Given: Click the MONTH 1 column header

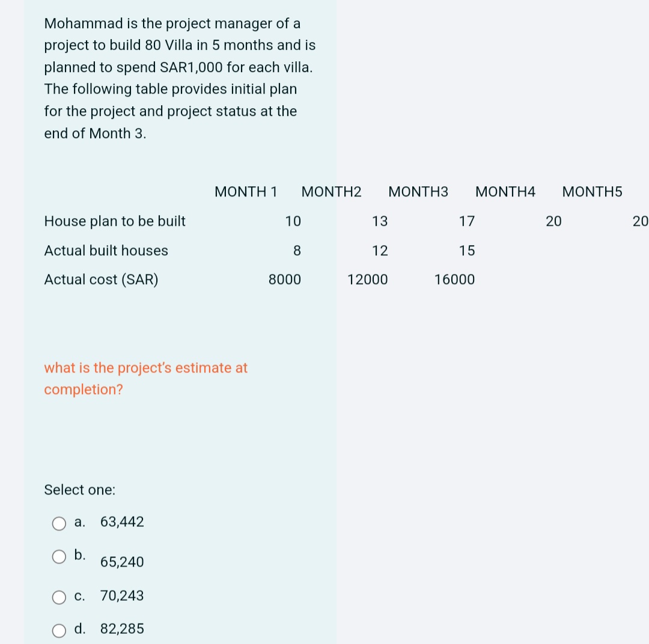Looking at the screenshot, I should pyautogui.click(x=246, y=192).
